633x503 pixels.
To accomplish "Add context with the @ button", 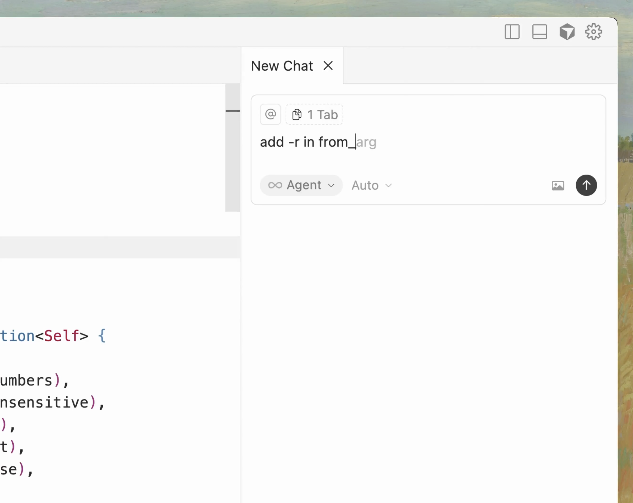I will 270,114.
